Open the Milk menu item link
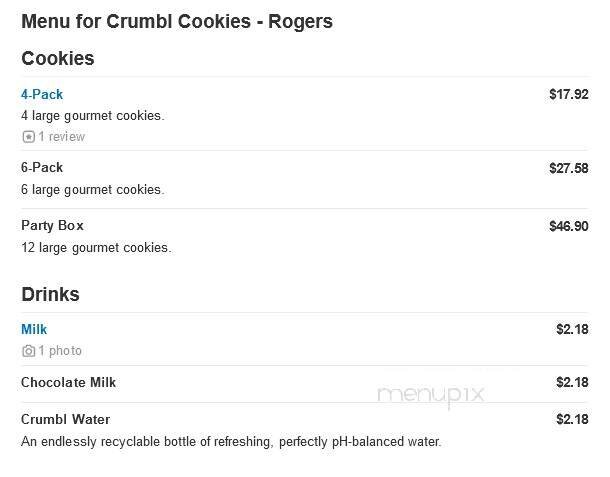 tap(34, 329)
